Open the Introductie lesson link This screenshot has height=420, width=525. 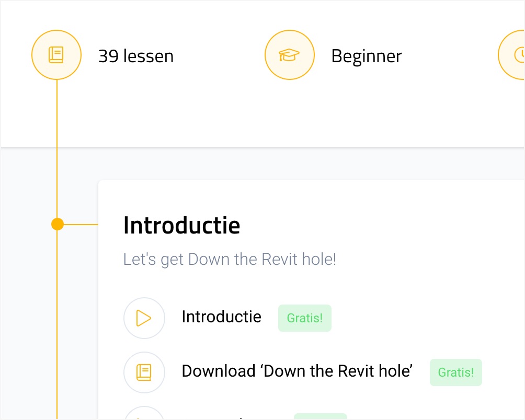point(221,317)
